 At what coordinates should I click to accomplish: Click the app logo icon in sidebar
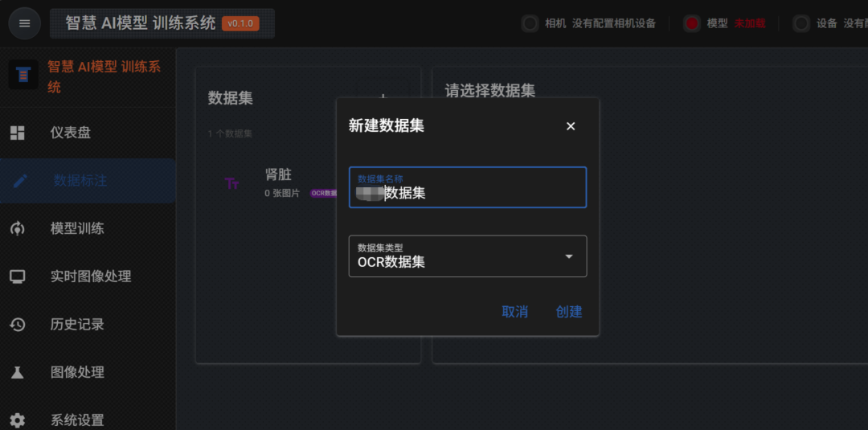(23, 75)
